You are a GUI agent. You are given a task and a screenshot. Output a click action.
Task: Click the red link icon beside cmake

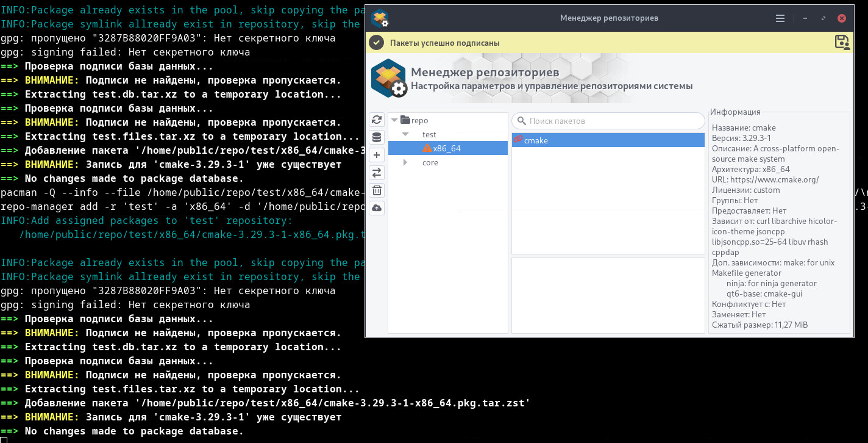click(x=518, y=140)
